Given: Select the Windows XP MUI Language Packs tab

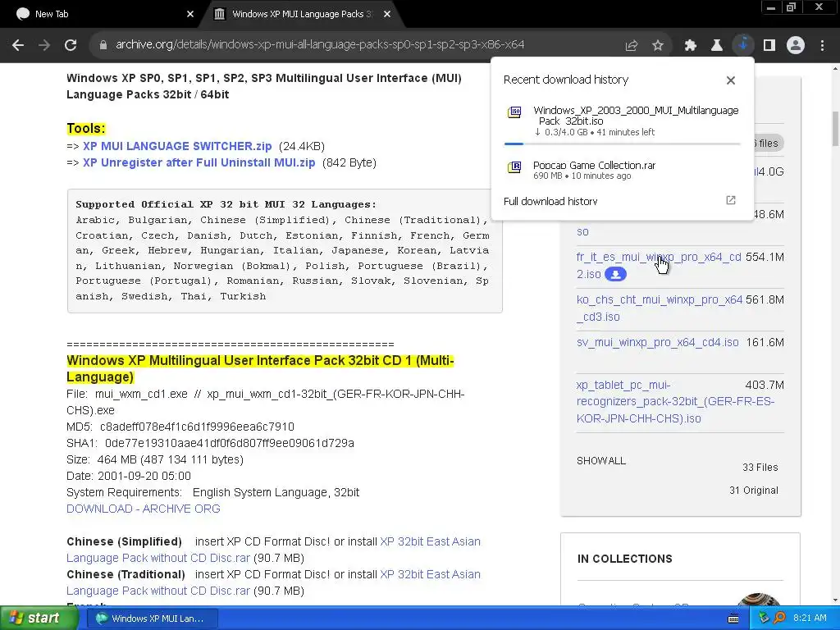Looking at the screenshot, I should click(302, 14).
